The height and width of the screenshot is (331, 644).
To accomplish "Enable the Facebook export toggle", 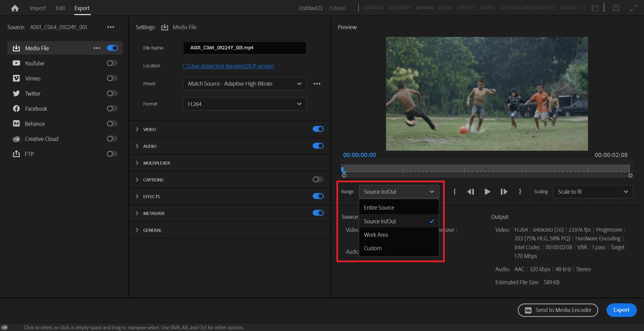I will (x=112, y=108).
